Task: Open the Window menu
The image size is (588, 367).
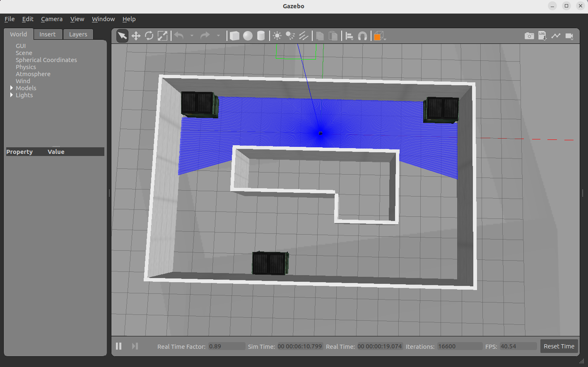Action: [x=103, y=19]
